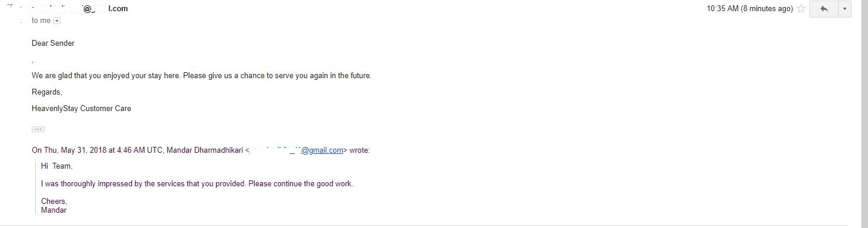Collapse trimmed content with the ellipsis button
Viewport: 868px width, 228px height.
point(38,129)
